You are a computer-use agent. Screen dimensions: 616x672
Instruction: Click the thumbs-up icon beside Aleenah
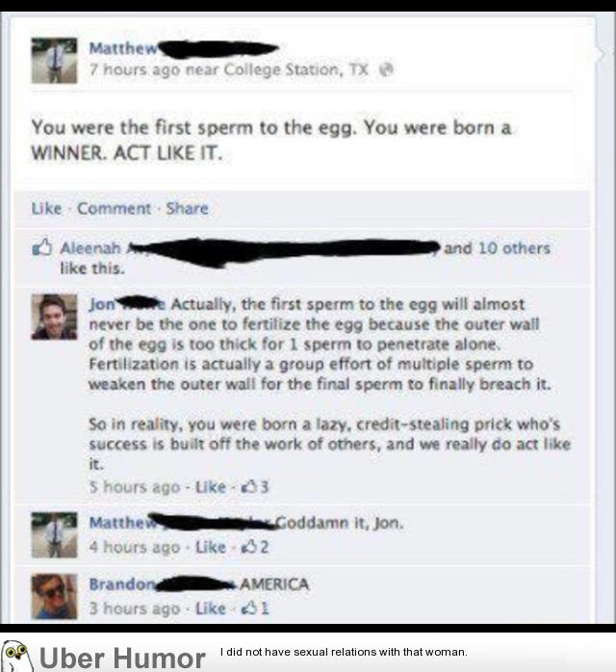pos(42,247)
